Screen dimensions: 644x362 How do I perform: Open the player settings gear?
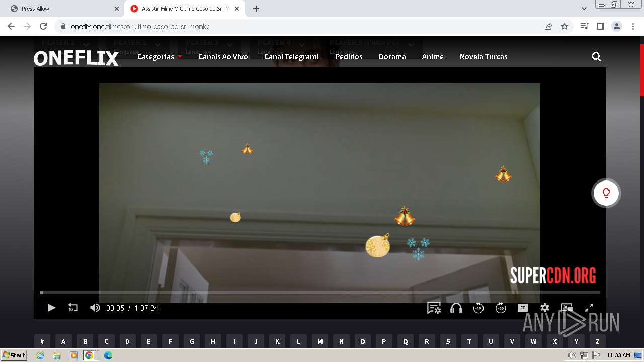coord(545,308)
